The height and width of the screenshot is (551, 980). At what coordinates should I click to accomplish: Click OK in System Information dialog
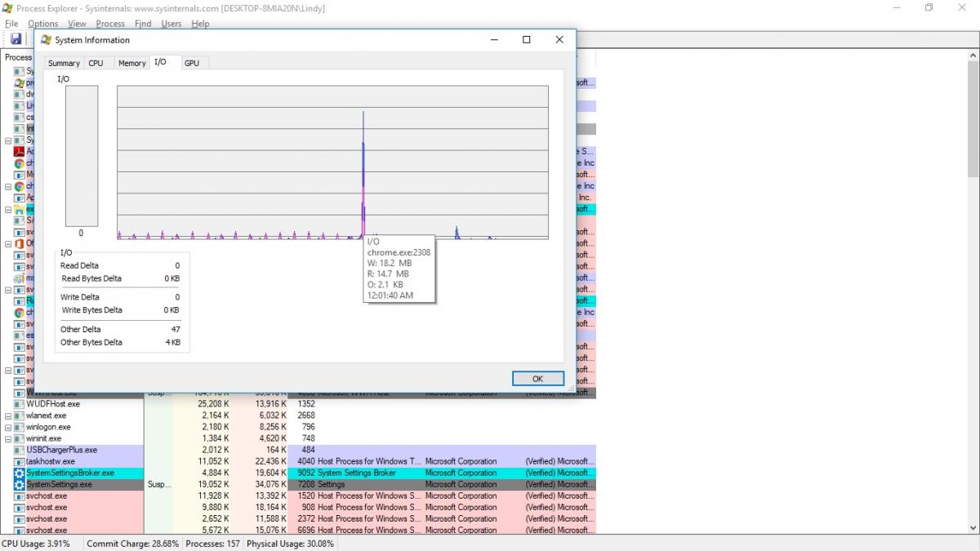click(537, 379)
